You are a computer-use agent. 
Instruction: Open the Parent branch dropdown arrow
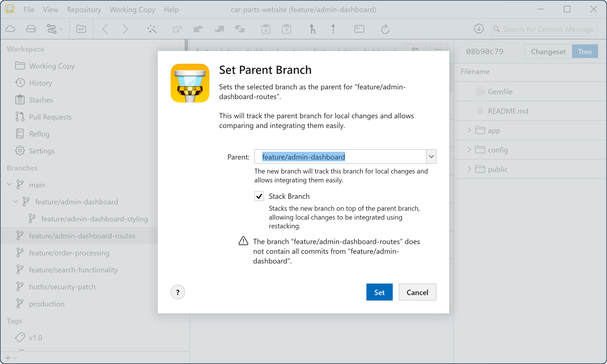(x=431, y=157)
